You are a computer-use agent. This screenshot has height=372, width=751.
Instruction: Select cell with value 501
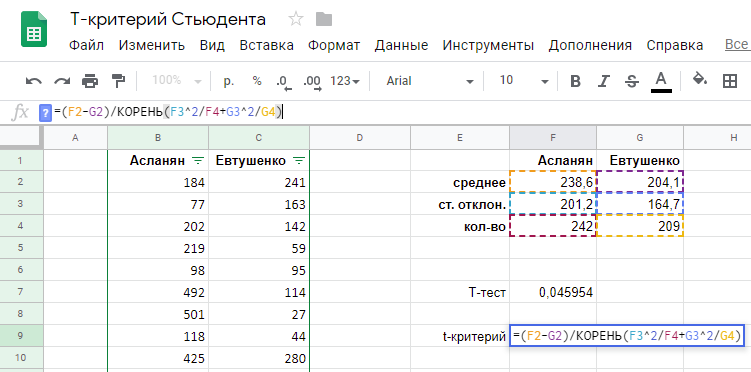coord(158,314)
